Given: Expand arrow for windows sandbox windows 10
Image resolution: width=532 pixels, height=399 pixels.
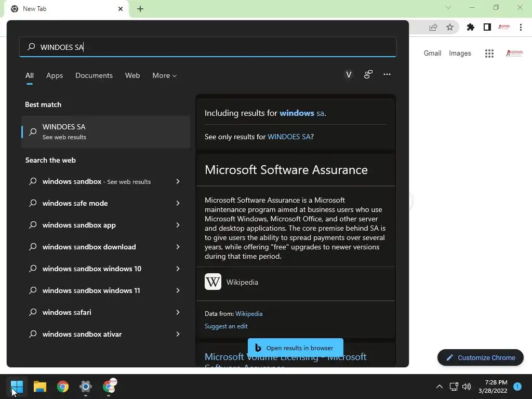Looking at the screenshot, I should click(x=178, y=269).
